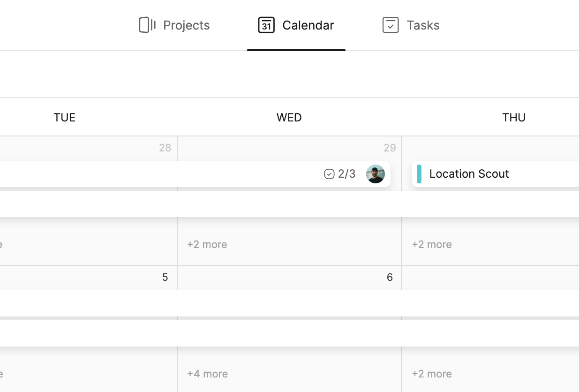Click the subtask checkmark icon beside 2/3
Viewport: 579px width, 392px height.
(329, 174)
